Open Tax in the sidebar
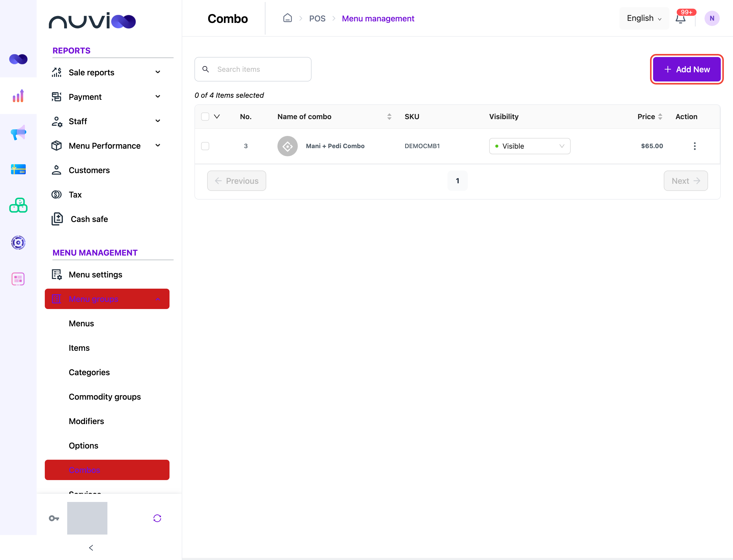 (x=107, y=195)
